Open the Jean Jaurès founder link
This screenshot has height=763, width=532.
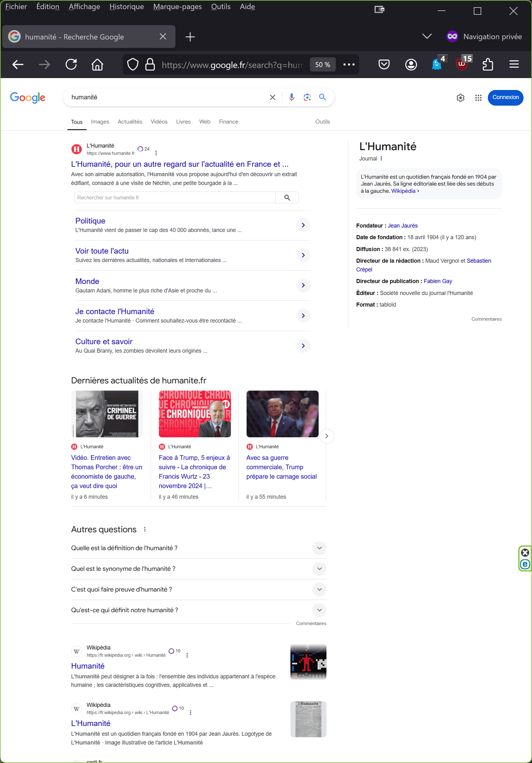[403, 226]
